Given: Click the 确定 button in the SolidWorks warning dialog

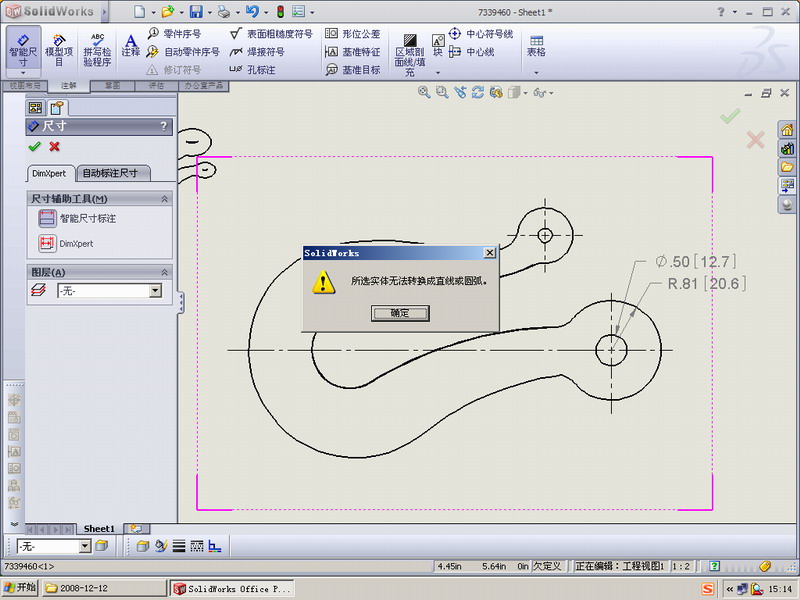Looking at the screenshot, I should click(400, 313).
